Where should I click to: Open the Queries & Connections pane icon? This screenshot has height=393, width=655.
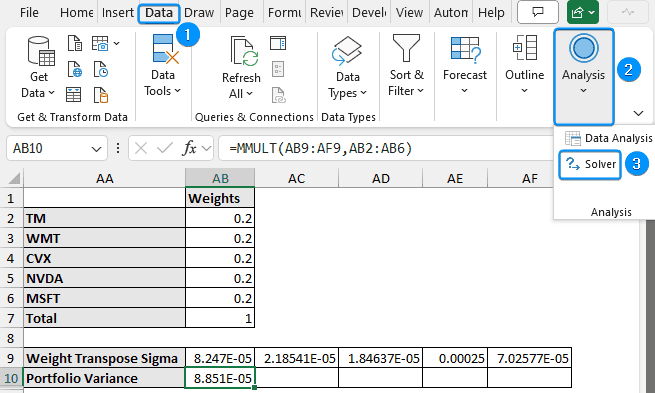pos(278,43)
